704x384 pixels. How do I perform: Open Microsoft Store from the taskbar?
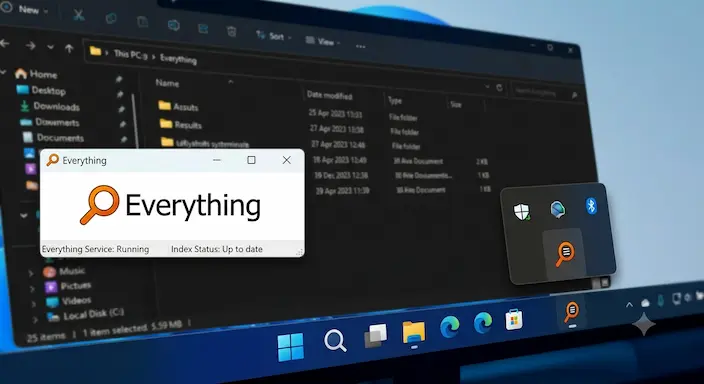(x=514, y=320)
